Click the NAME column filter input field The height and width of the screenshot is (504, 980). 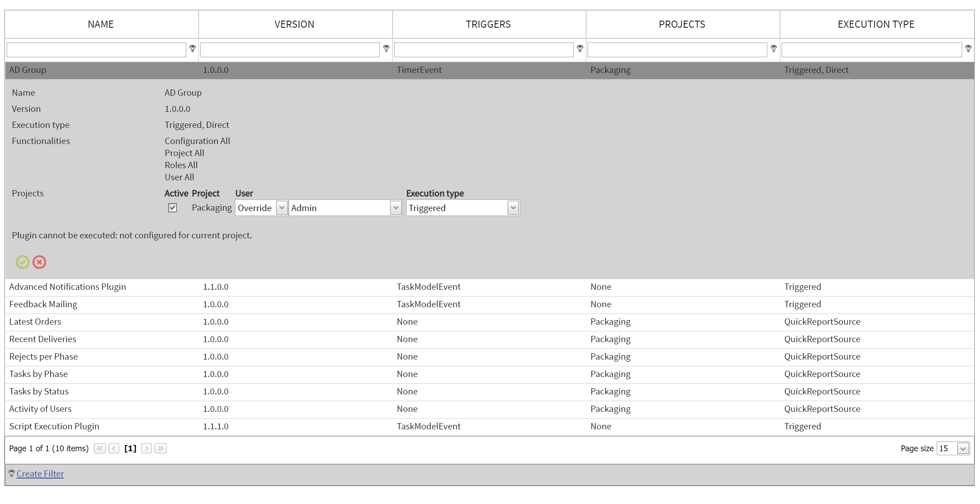pos(96,49)
